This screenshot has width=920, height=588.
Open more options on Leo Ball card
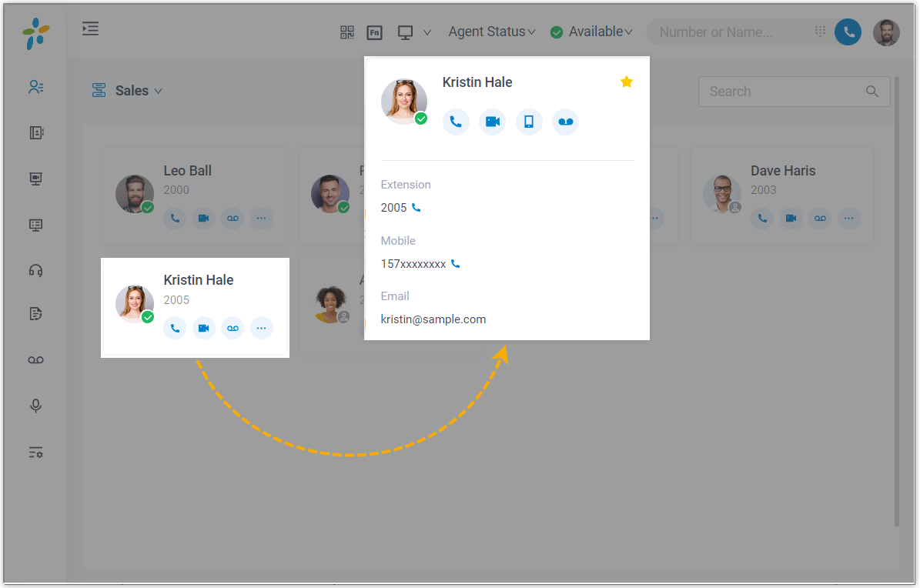click(x=261, y=219)
